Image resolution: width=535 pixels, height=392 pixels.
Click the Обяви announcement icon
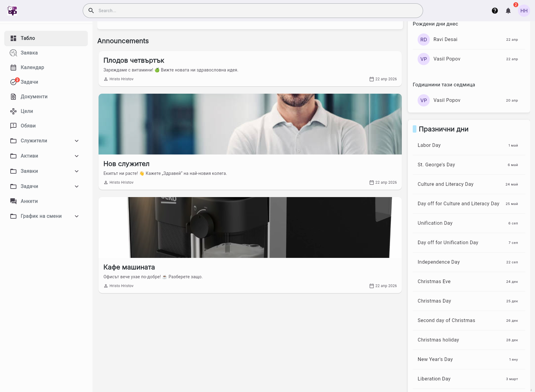coord(13,126)
